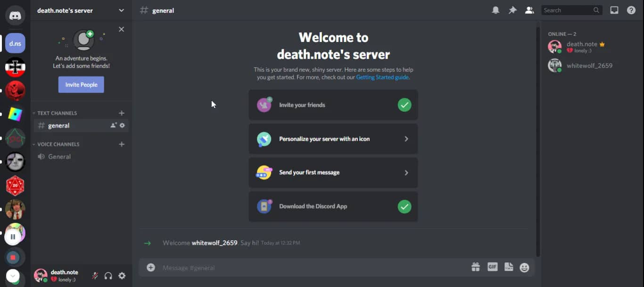Select the general text channel
The width and height of the screenshot is (644, 287).
coord(81,126)
